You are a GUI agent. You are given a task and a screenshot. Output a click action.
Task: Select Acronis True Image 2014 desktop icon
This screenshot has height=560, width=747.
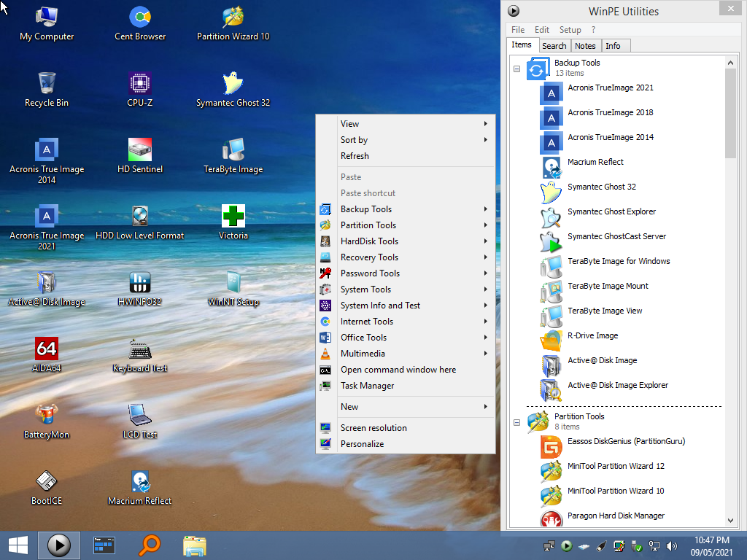coord(47,161)
